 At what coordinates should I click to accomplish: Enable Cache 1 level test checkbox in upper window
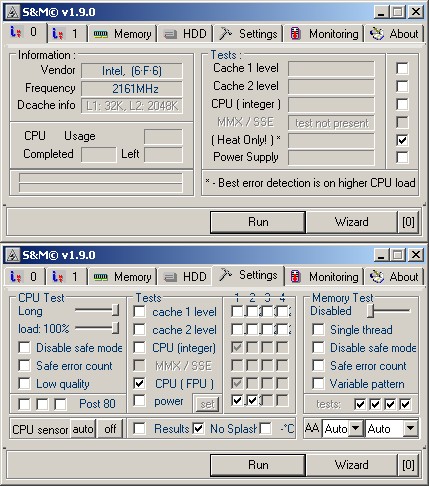tap(402, 68)
